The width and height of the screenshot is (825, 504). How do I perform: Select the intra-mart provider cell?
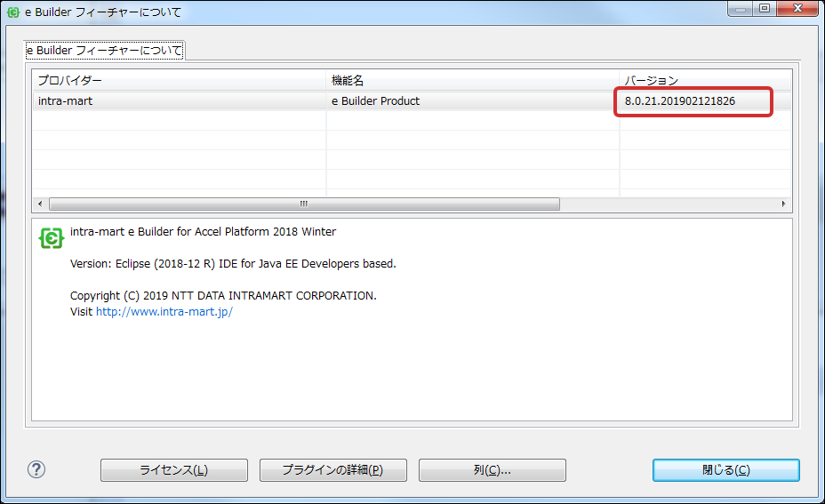(x=179, y=101)
